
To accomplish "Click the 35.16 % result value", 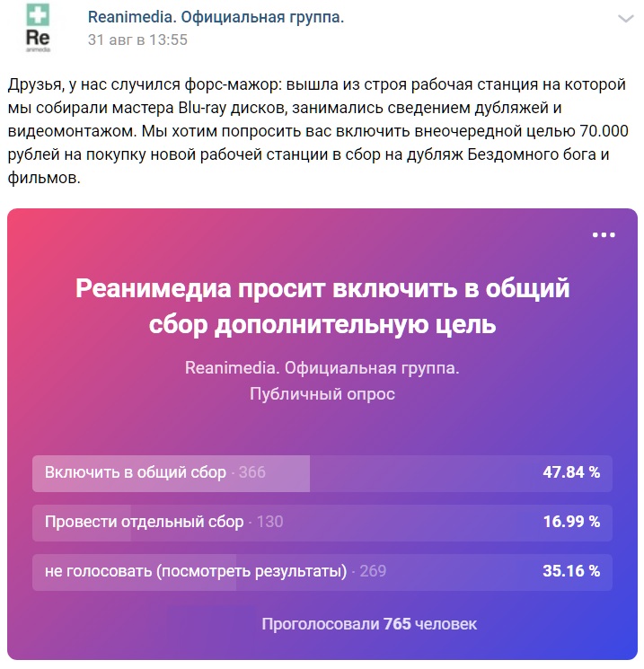I will [x=571, y=571].
